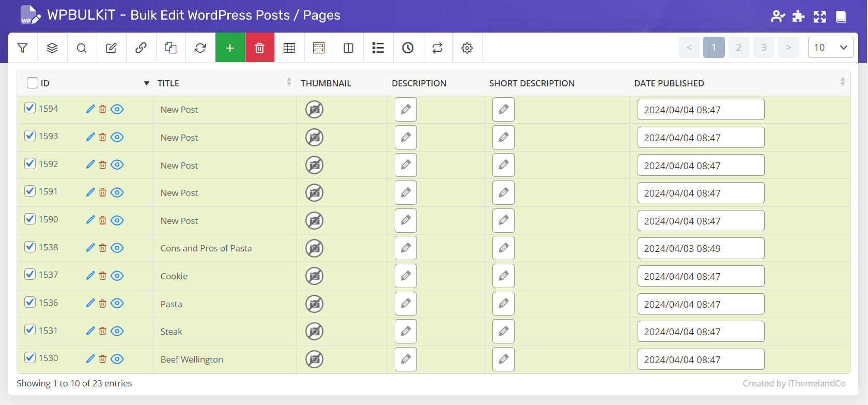Go to page 3 of entries
Viewport: 868px width, 405px height.
click(x=764, y=48)
